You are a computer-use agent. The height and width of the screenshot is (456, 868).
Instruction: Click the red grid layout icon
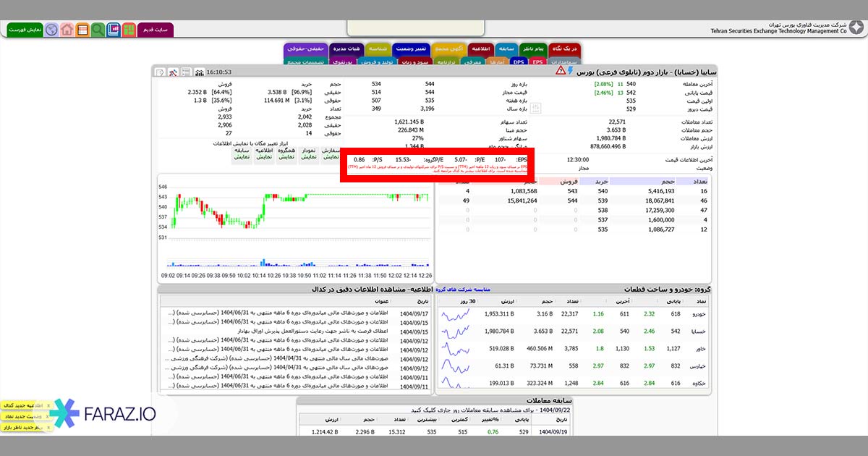point(129,30)
